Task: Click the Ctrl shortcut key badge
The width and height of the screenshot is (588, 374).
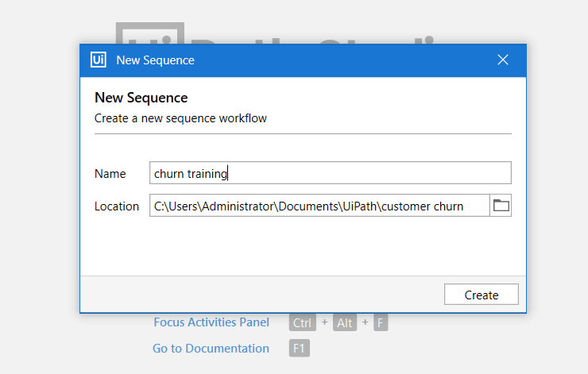Action: [x=302, y=322]
